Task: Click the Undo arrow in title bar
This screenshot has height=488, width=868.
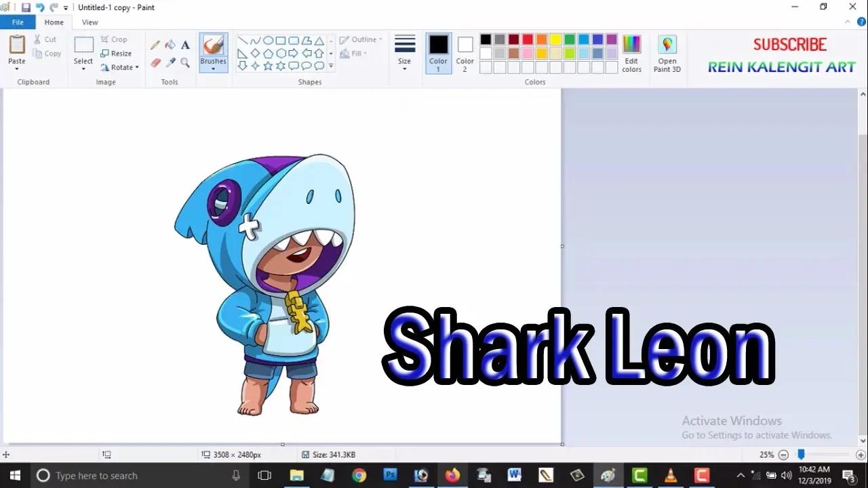Action: (39, 7)
